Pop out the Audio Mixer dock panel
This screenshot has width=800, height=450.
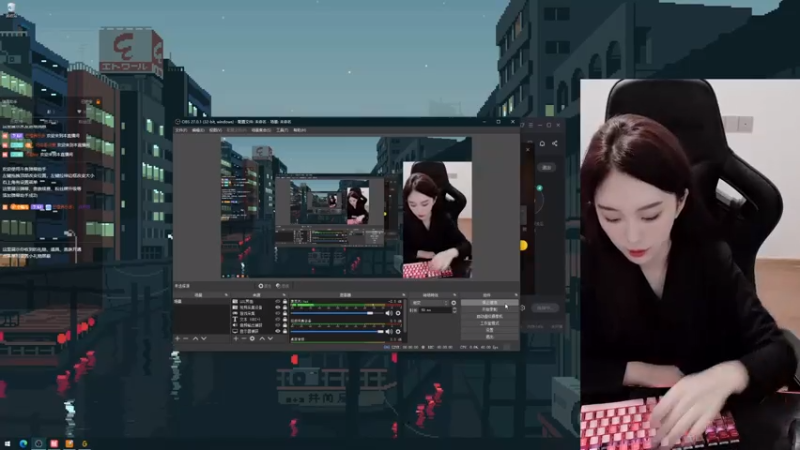pos(404,295)
